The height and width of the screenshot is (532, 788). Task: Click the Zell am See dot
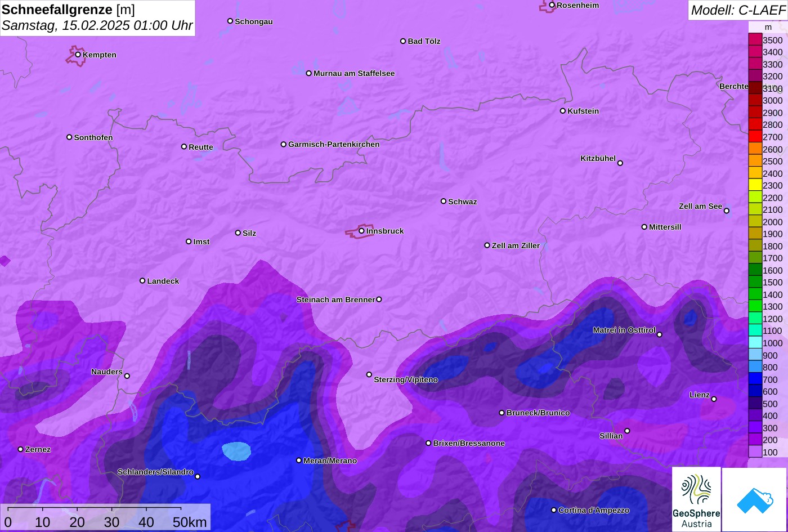pyautogui.click(x=727, y=211)
